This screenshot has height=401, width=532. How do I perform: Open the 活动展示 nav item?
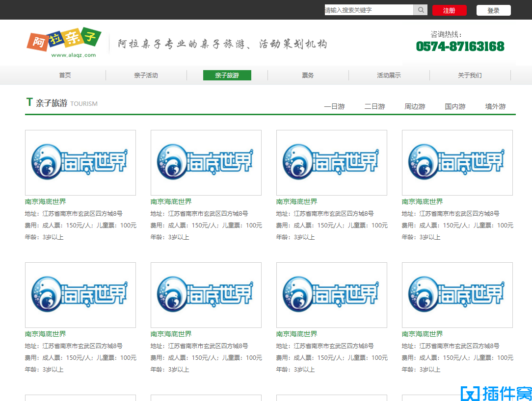pyautogui.click(x=389, y=75)
